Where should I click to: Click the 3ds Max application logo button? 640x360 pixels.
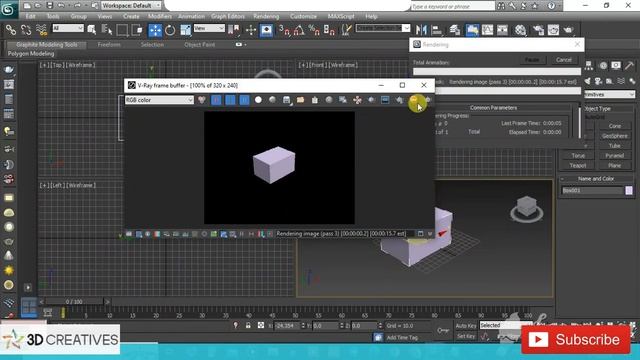point(8,9)
